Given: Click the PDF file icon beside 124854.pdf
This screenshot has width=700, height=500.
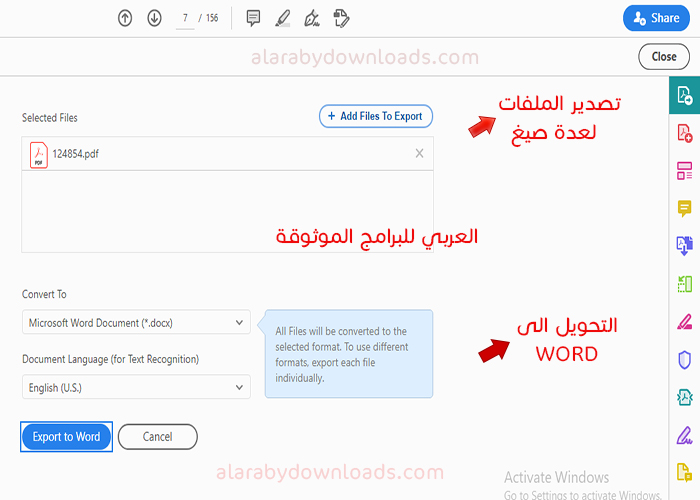Looking at the screenshot, I should coord(39,155).
